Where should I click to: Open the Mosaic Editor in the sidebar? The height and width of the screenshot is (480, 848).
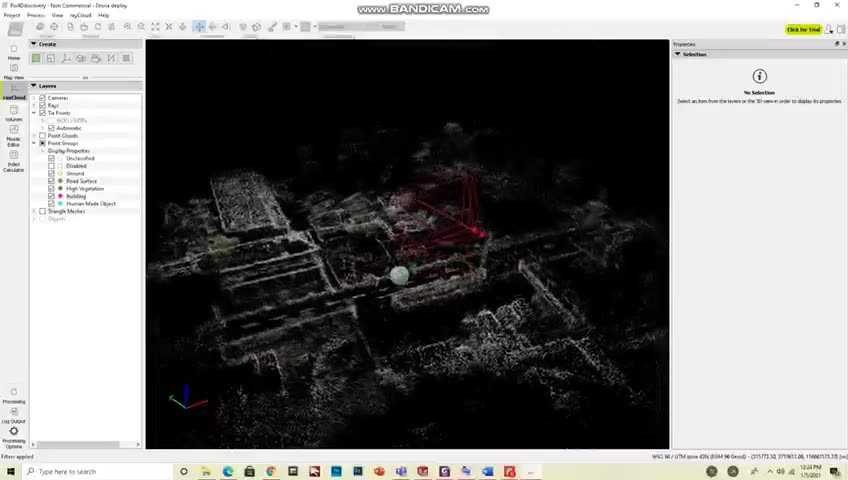pos(14,136)
